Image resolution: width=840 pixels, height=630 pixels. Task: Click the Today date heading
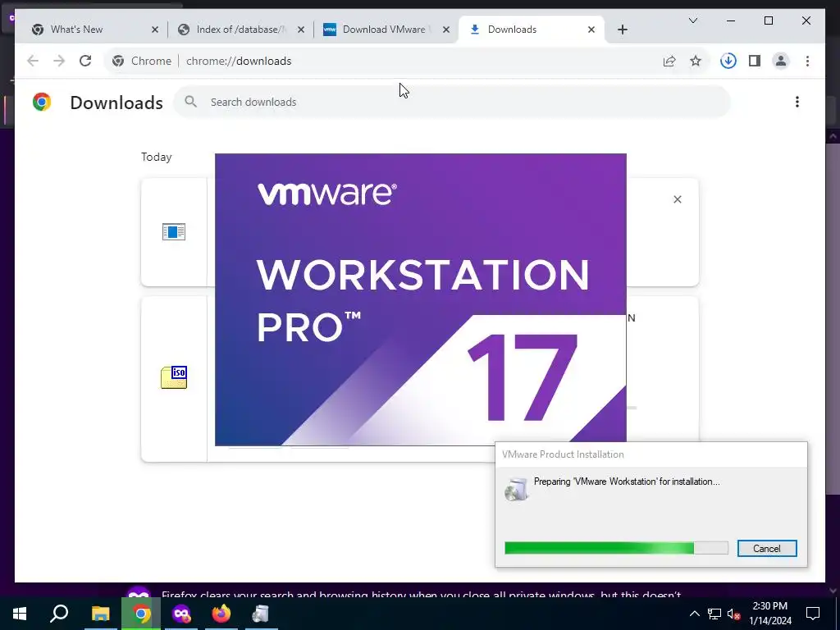(x=157, y=157)
